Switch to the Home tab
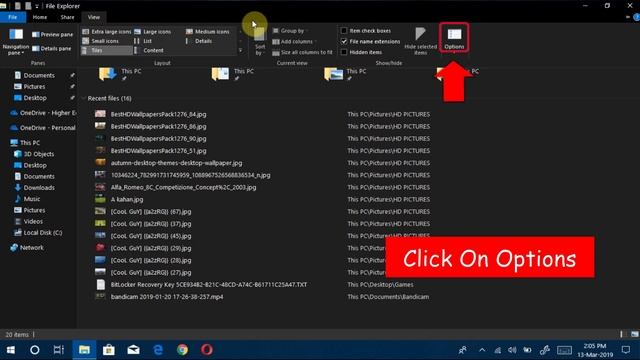 coord(40,17)
